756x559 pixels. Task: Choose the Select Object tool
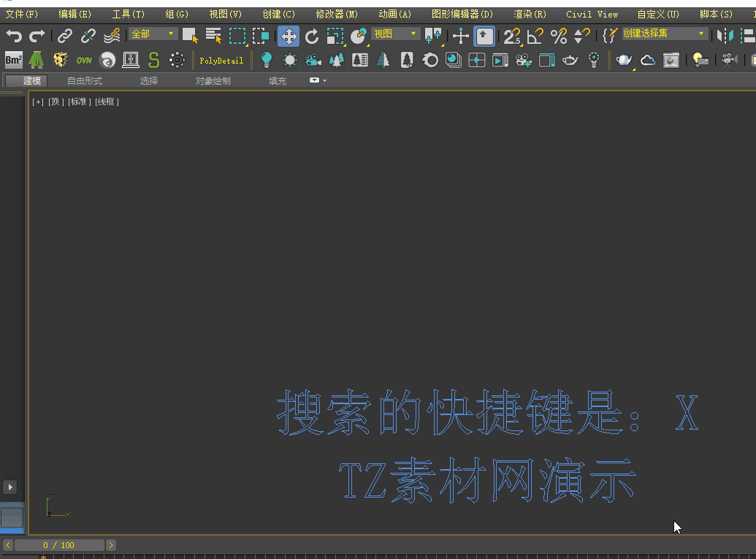pyautogui.click(x=190, y=36)
